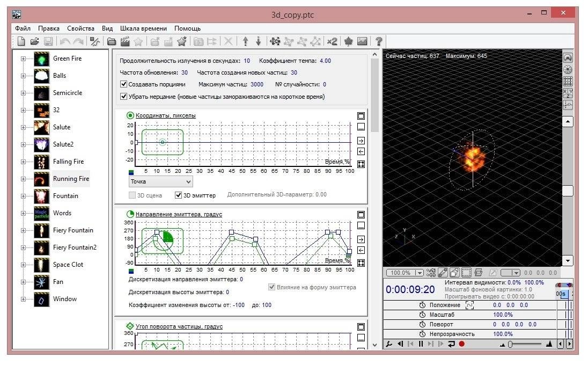
Task: Click vertical slider thumb beside preview
Action: tap(568, 191)
